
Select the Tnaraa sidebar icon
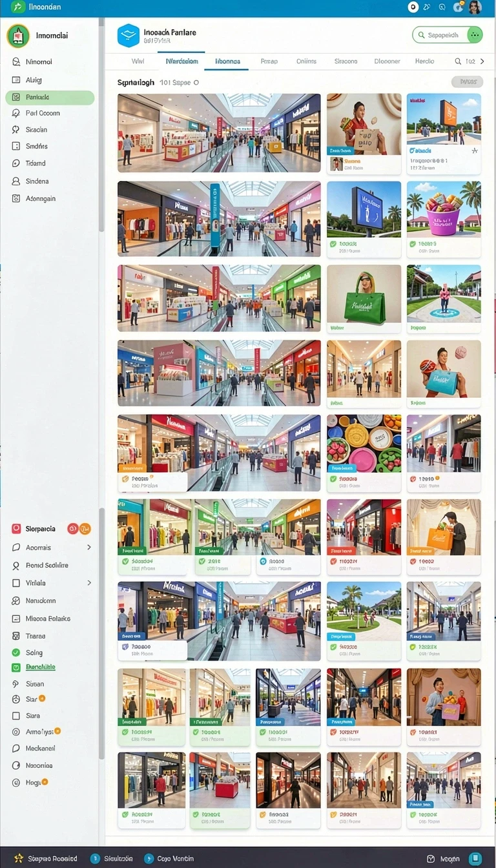16,636
